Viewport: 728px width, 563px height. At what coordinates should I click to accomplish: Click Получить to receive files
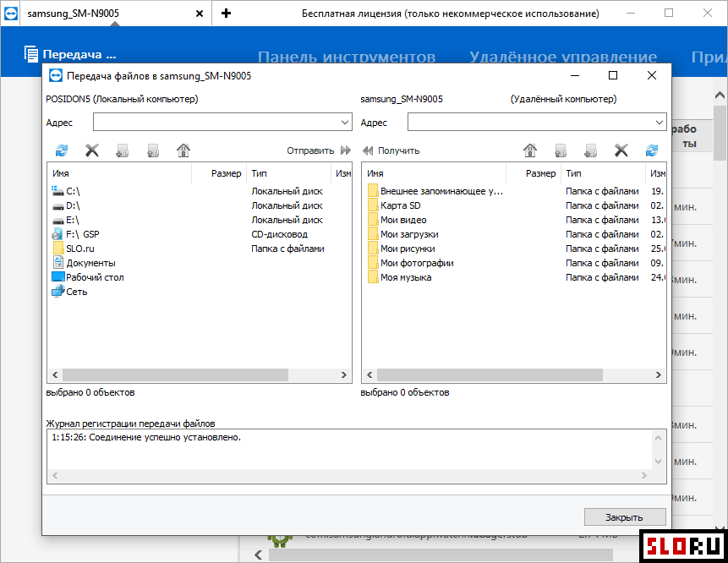coord(391,150)
